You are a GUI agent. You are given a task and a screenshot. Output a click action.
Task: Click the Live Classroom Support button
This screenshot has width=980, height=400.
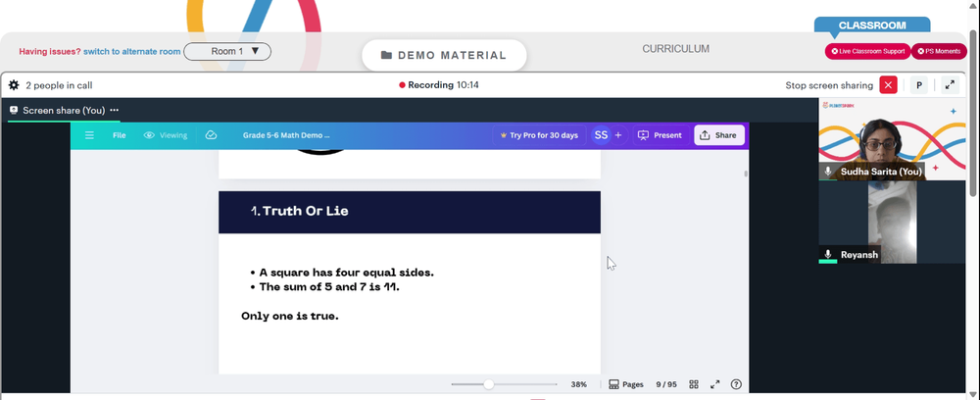[867, 51]
